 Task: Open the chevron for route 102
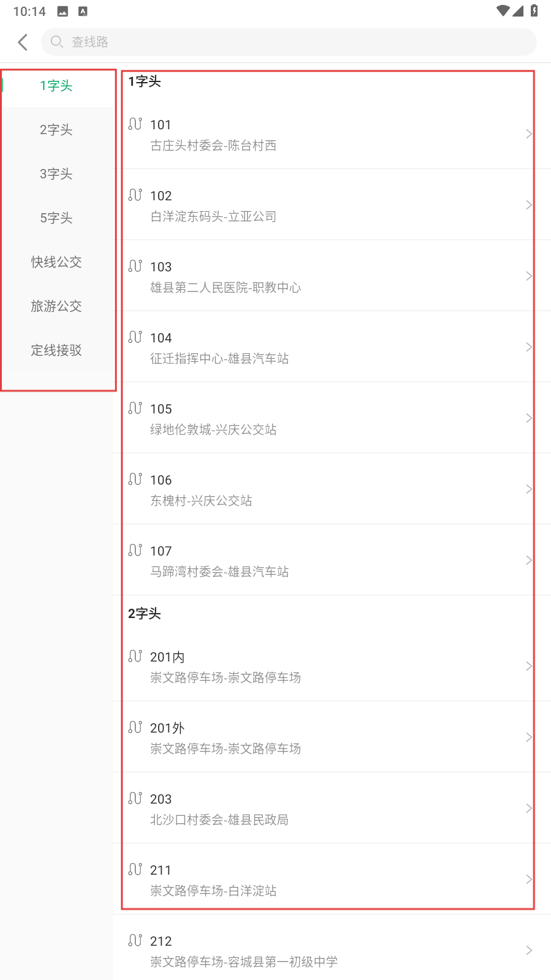[x=528, y=205]
